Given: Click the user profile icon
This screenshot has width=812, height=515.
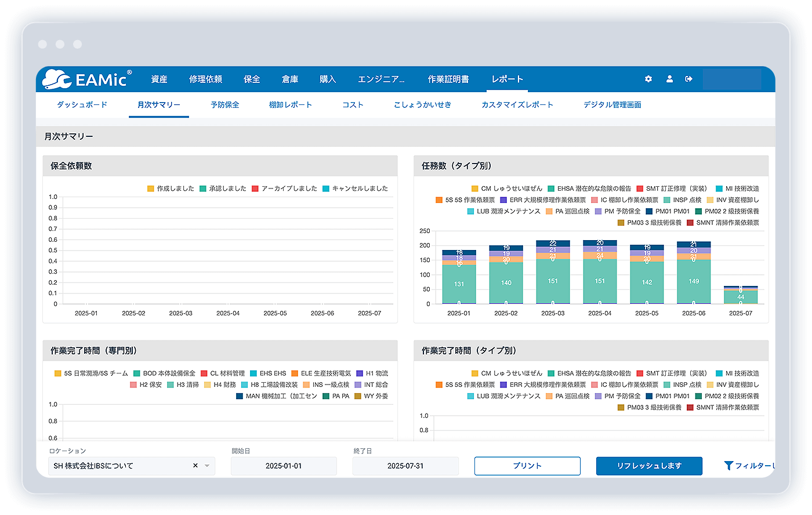Looking at the screenshot, I should point(669,79).
